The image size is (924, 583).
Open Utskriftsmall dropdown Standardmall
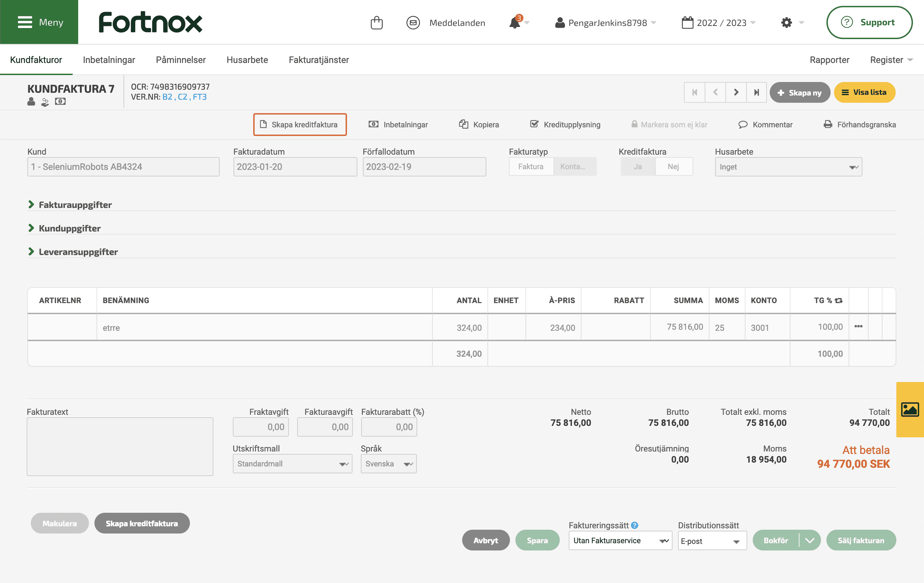[292, 464]
